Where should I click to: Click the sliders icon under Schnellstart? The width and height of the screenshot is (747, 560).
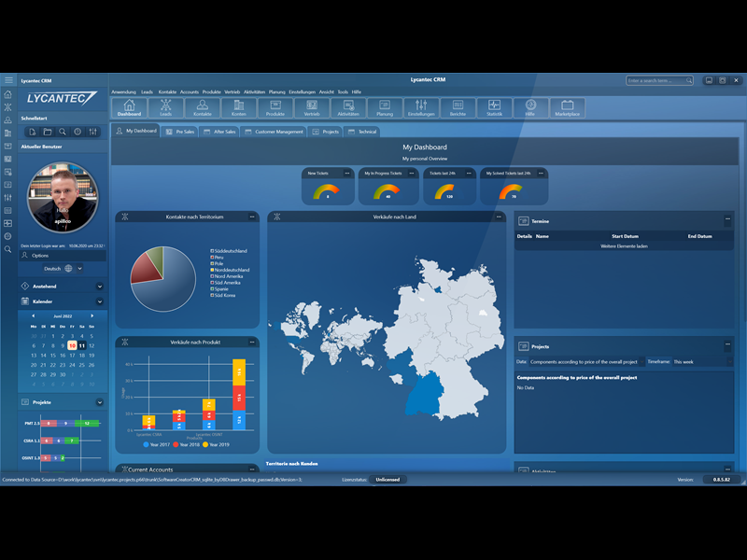pos(92,132)
